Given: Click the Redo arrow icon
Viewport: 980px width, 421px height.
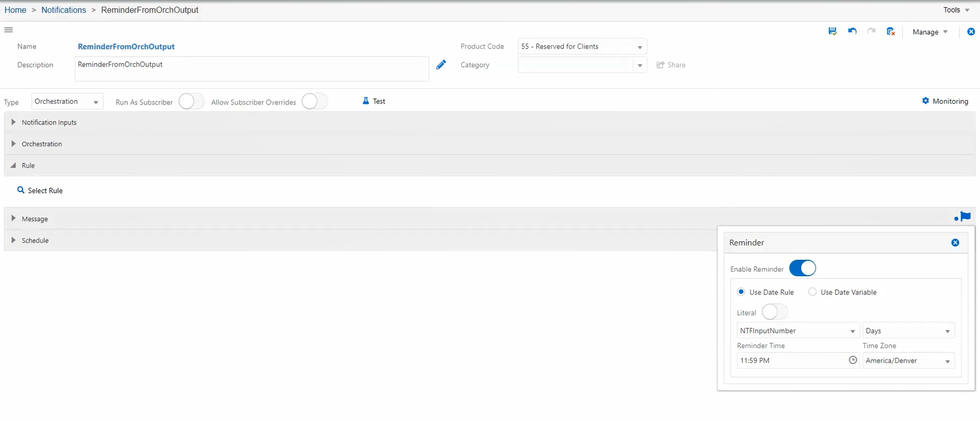Looking at the screenshot, I should (871, 31).
